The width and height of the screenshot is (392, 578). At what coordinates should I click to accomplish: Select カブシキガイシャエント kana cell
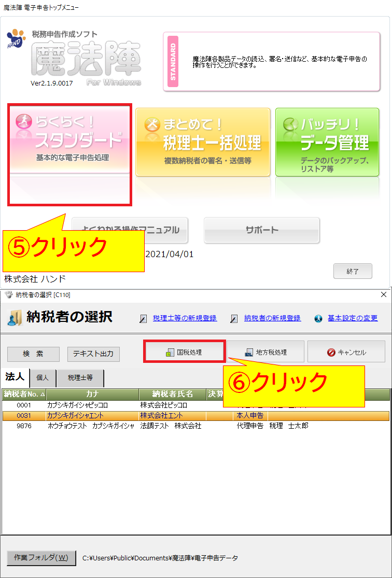coord(93,416)
